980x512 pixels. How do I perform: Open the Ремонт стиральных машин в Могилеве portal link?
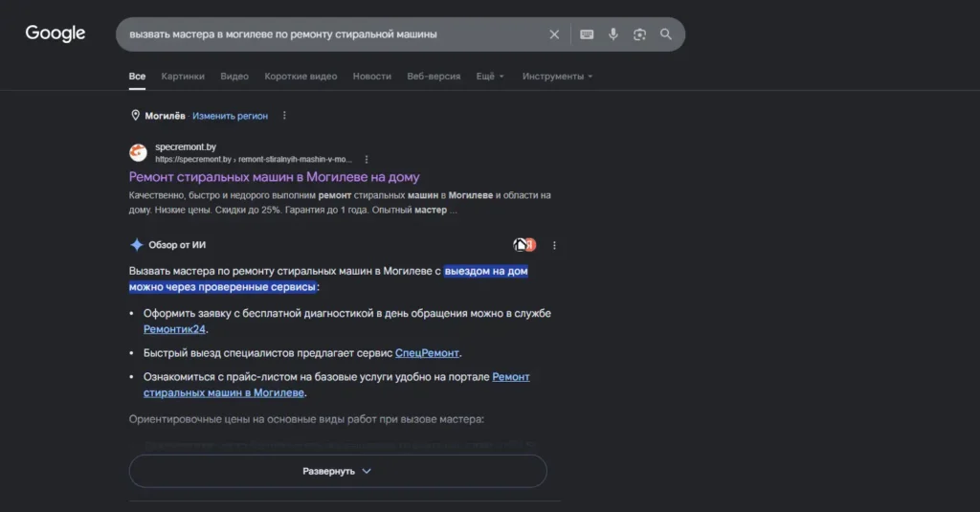pos(336,385)
